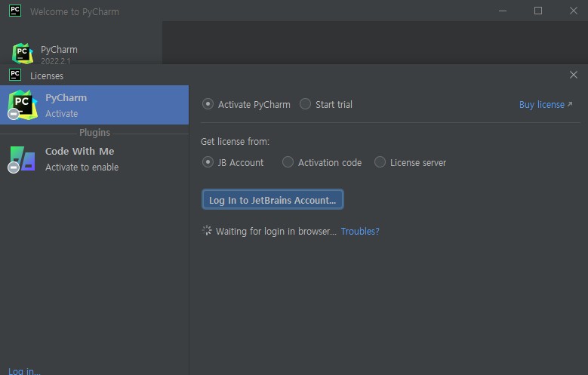Click the Code With Me plugin icon
The width and height of the screenshot is (588, 375).
(22, 159)
